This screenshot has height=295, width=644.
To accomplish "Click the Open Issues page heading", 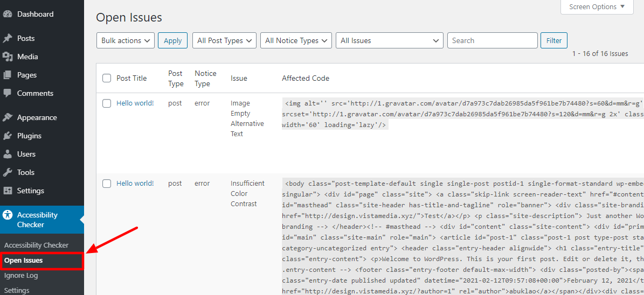I will [129, 18].
